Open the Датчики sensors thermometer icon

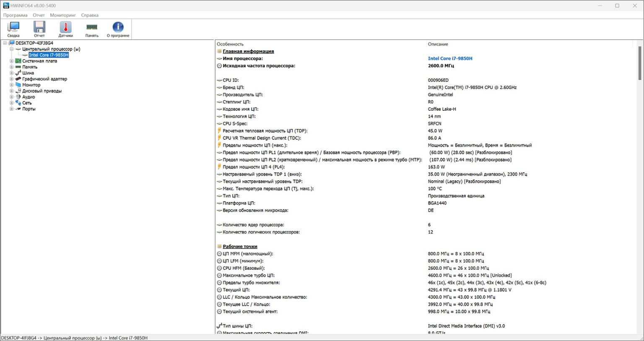(65, 28)
